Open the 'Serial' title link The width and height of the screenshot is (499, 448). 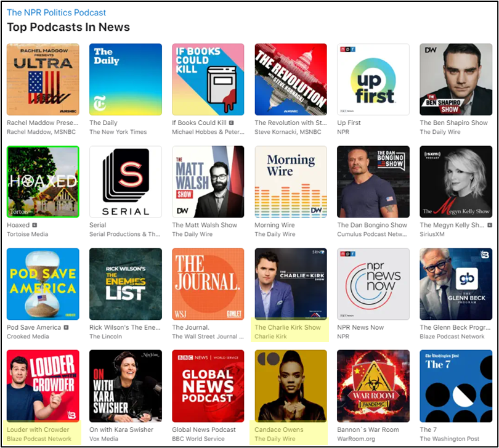pos(98,225)
